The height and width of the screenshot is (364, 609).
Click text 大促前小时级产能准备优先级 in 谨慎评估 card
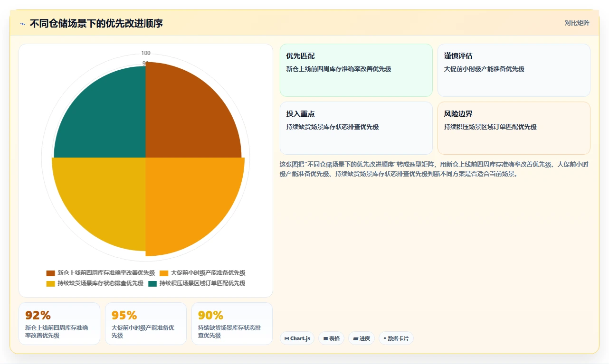[484, 69]
